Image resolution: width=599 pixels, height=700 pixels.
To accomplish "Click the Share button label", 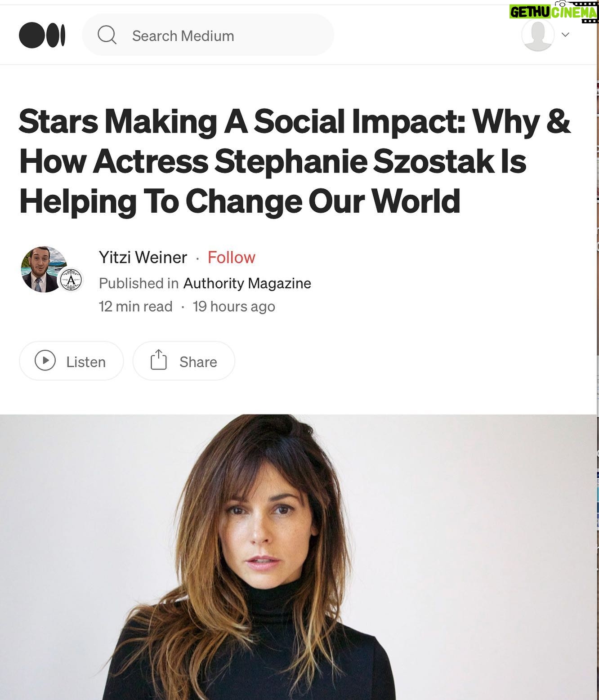I will 198,362.
